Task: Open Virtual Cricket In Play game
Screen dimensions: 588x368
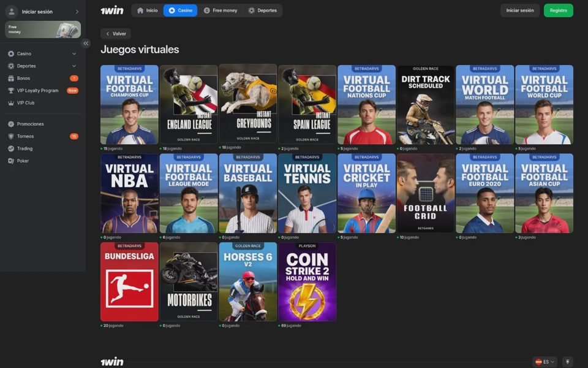Action: point(366,193)
